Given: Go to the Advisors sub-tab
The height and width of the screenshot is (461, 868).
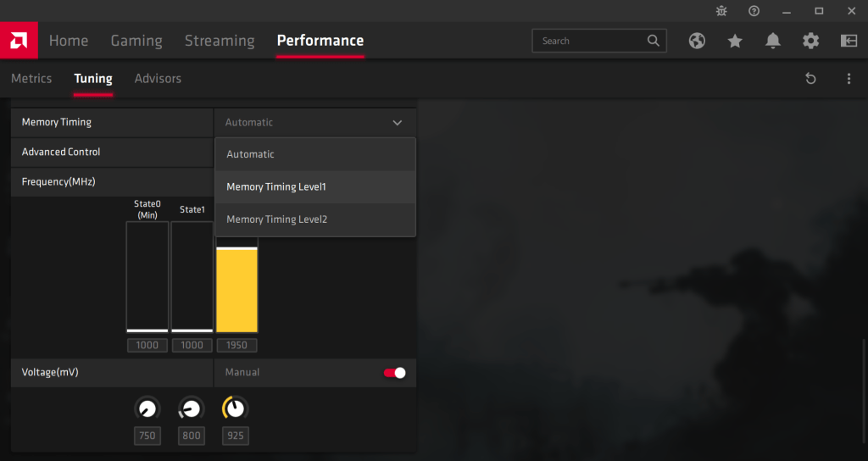Looking at the screenshot, I should 158,79.
